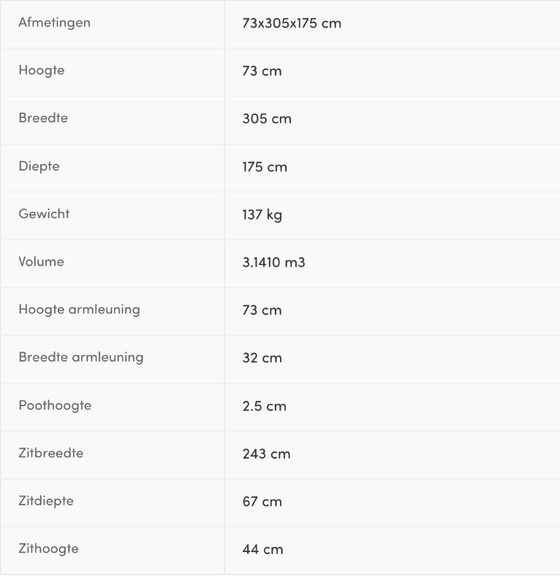Click the Hoogte row label
The height and width of the screenshot is (576, 560).
point(42,71)
